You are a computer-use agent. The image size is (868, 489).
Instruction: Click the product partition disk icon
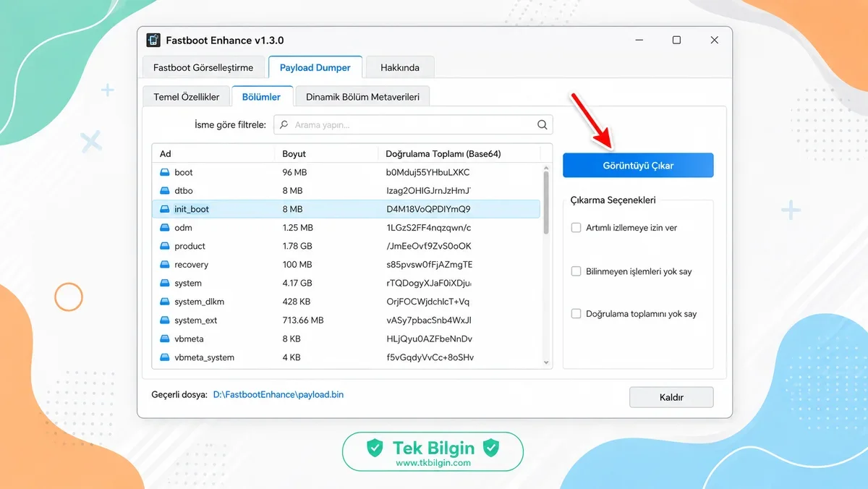click(164, 246)
